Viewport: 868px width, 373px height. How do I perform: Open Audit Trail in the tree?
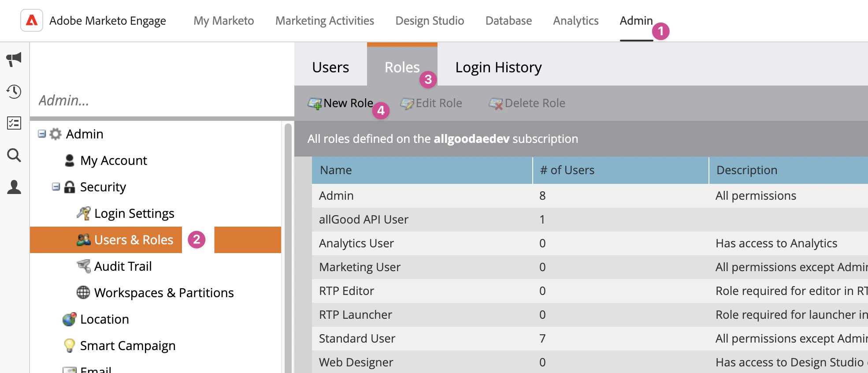(x=123, y=266)
